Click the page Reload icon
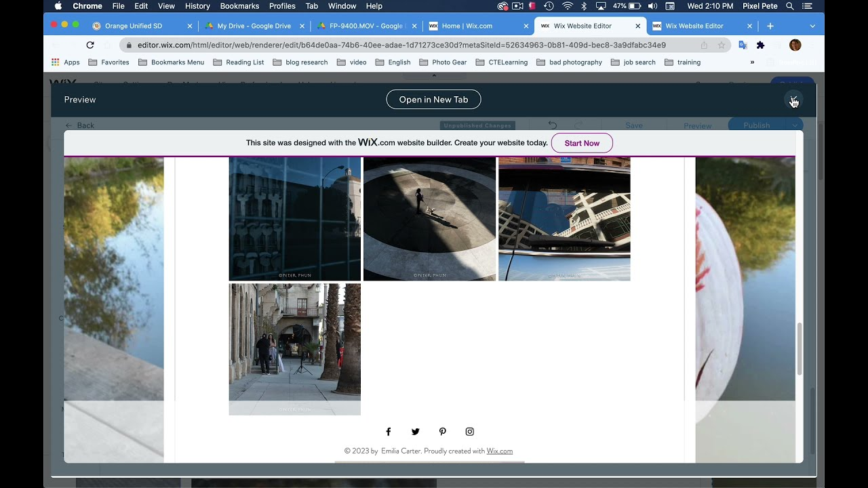This screenshot has width=868, height=488. [x=90, y=45]
